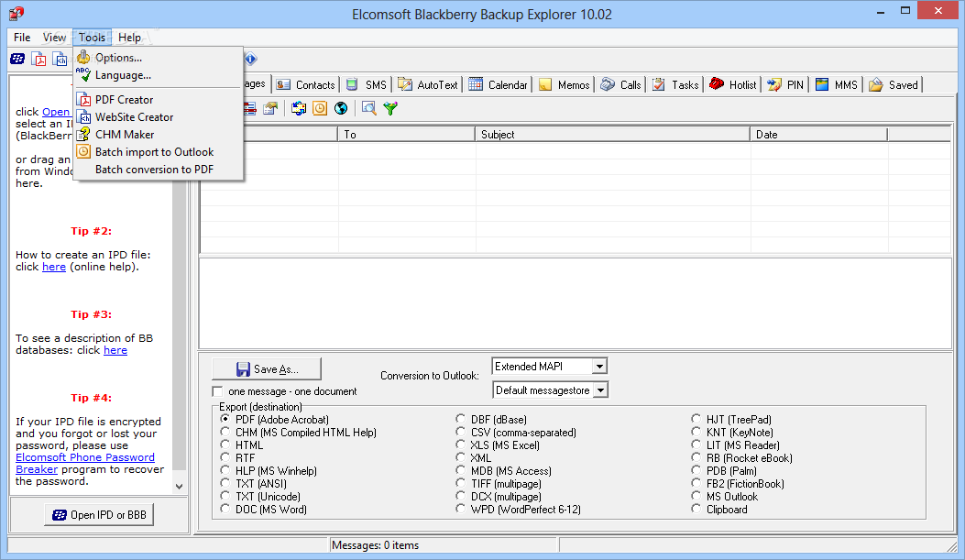Image resolution: width=965 pixels, height=560 pixels.
Task: Click the Tools menu title
Action: pyautogui.click(x=92, y=38)
